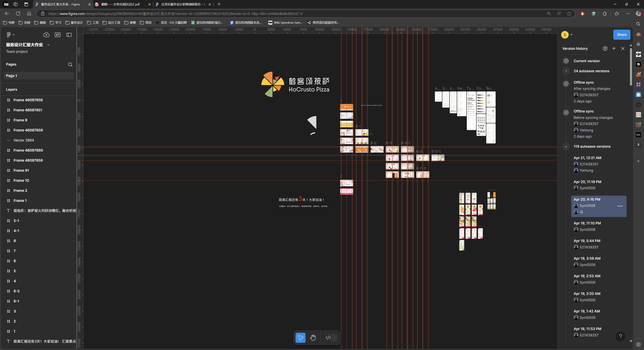Screen dimensions: 644x350
Task: Close the Version history panel
Action: [623, 48]
